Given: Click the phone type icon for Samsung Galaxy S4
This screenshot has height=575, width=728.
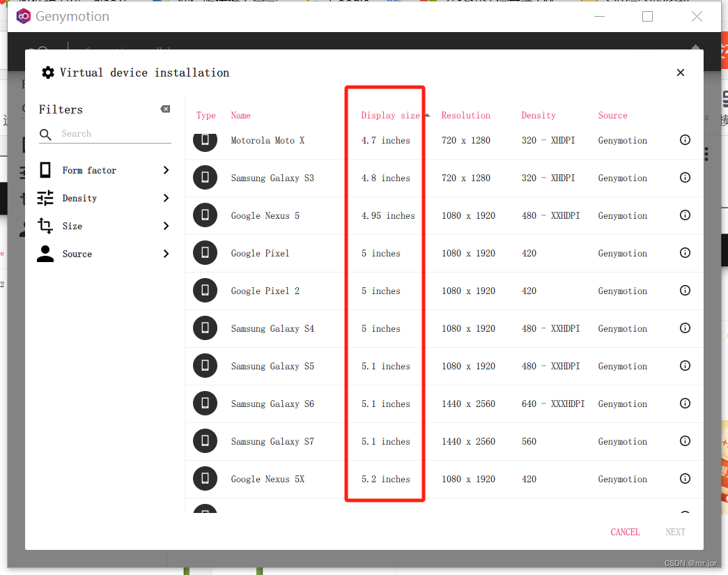Looking at the screenshot, I should [x=206, y=328].
